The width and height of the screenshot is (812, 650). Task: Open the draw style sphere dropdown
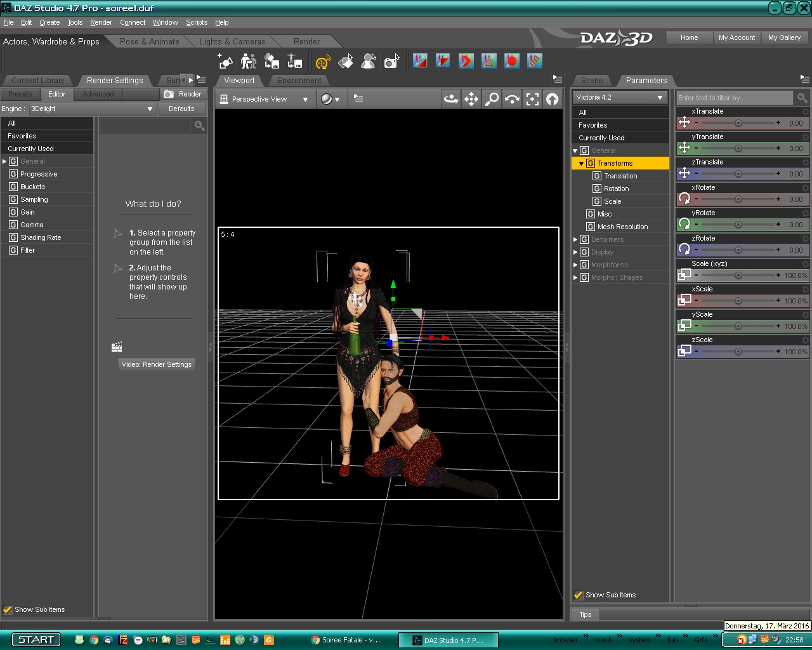330,99
